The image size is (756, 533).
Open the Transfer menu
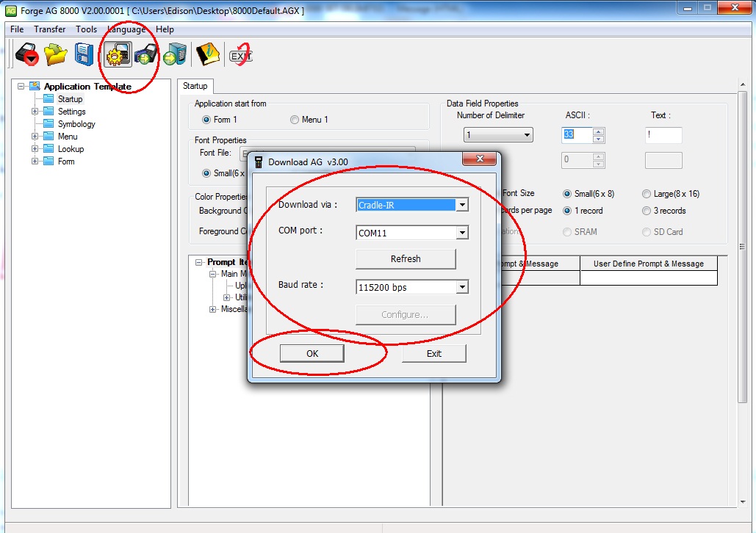(x=49, y=29)
